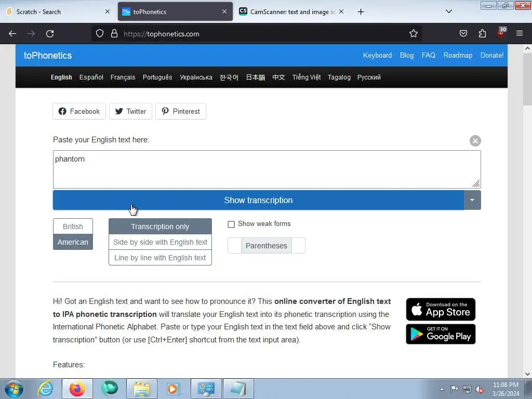Open the file explorer taskbar icon
The image size is (532, 399).
coord(142,389)
